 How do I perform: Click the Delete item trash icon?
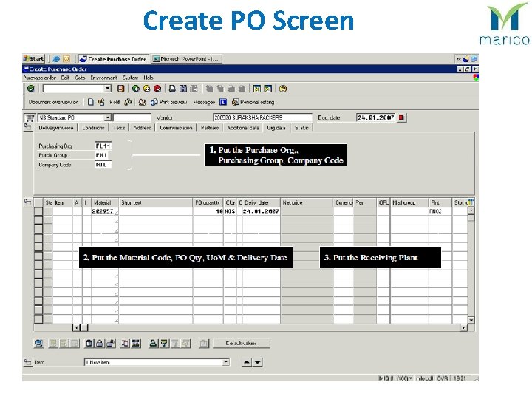[89, 344]
